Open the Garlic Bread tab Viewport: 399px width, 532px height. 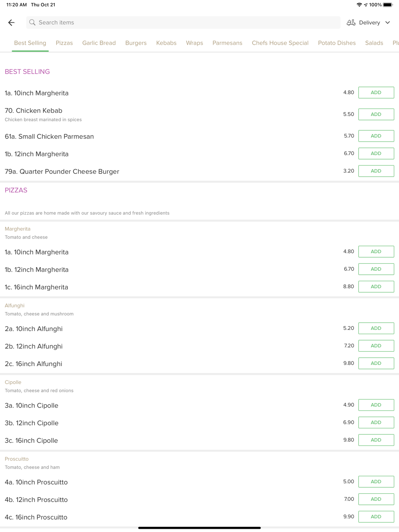99,43
